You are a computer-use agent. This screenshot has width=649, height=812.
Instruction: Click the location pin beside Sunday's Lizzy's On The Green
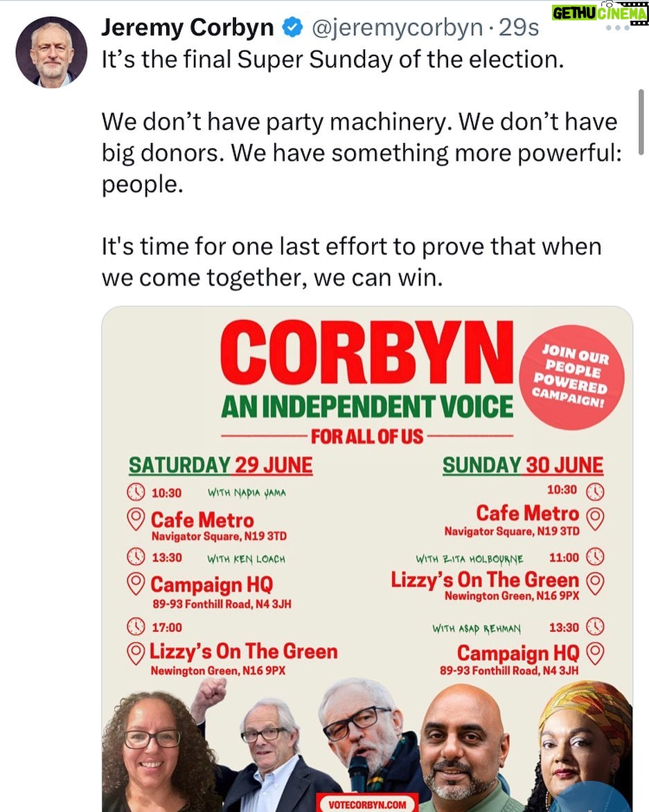pyautogui.click(x=595, y=581)
